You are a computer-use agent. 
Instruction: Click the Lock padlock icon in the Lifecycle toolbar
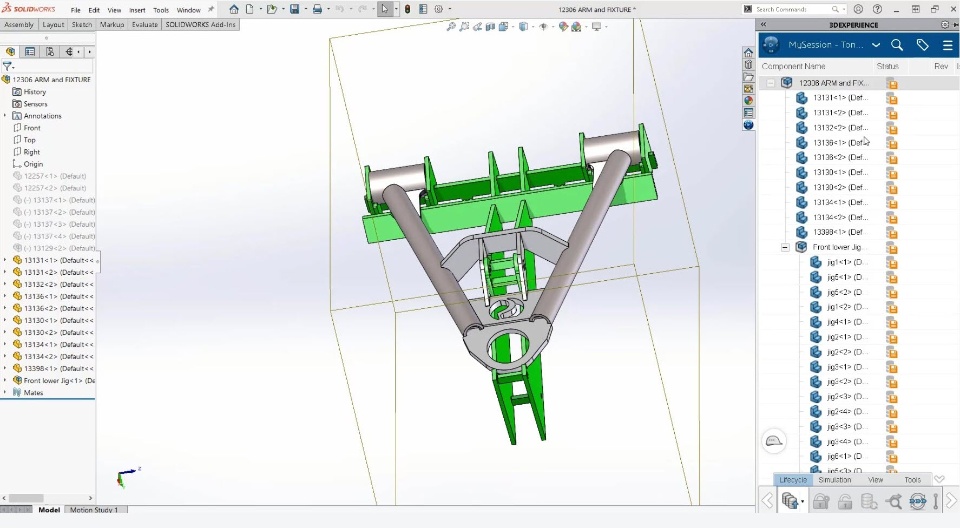tap(820, 502)
